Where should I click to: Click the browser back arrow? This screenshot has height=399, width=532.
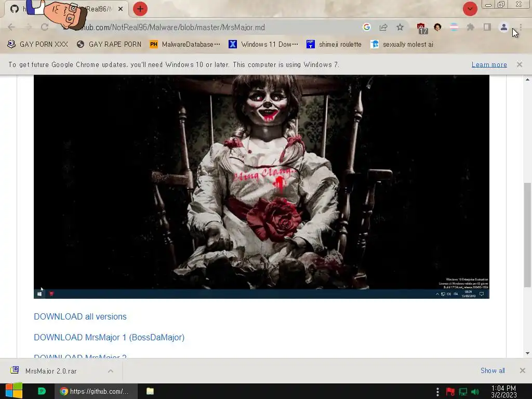click(11, 27)
